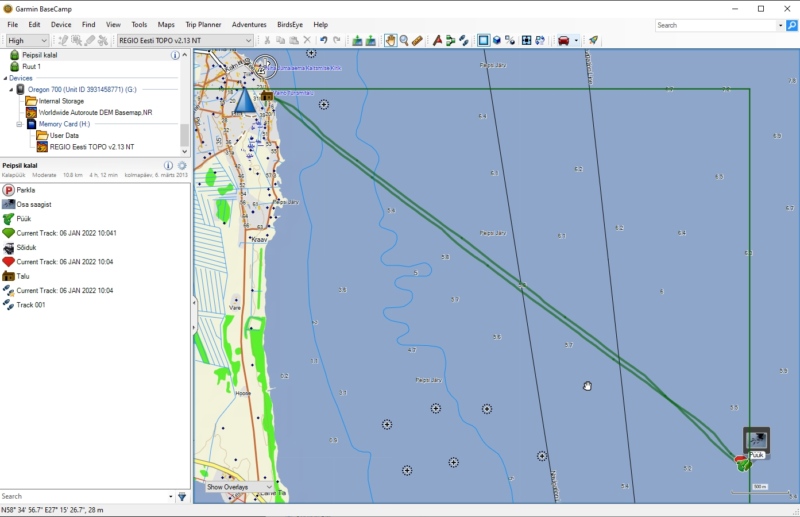800x517 pixels.
Task: Select the Püük waypoint in list
Action: 23,218
